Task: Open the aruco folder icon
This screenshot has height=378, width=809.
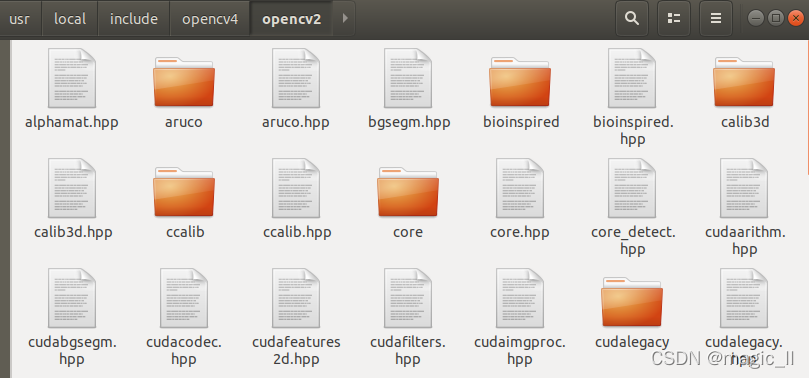Action: click(x=184, y=81)
